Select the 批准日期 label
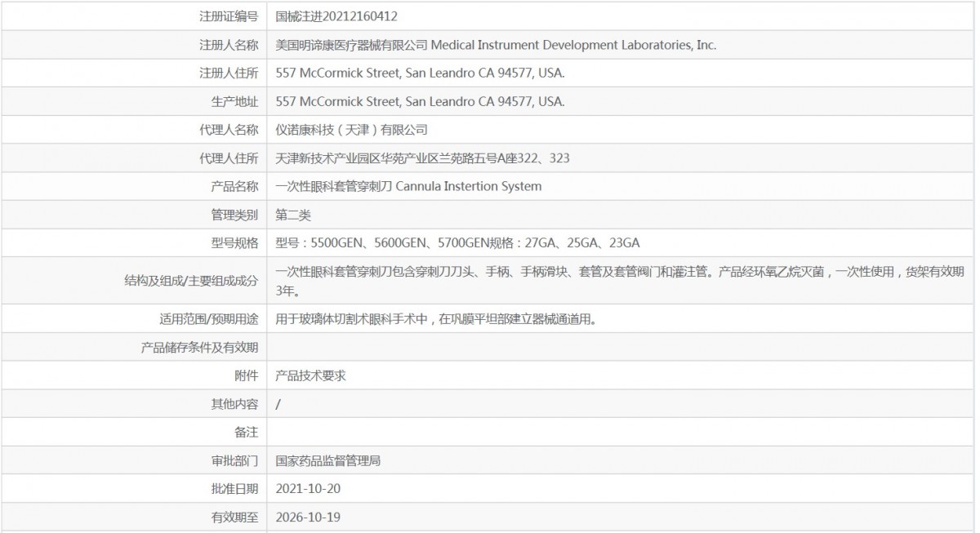The width and height of the screenshot is (980, 533). (x=235, y=489)
